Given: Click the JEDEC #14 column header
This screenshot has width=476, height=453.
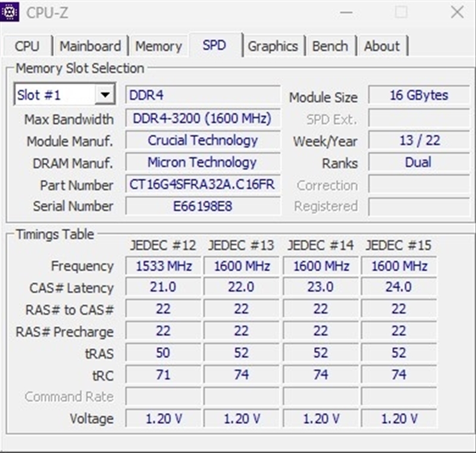Looking at the screenshot, I should click(x=321, y=245).
